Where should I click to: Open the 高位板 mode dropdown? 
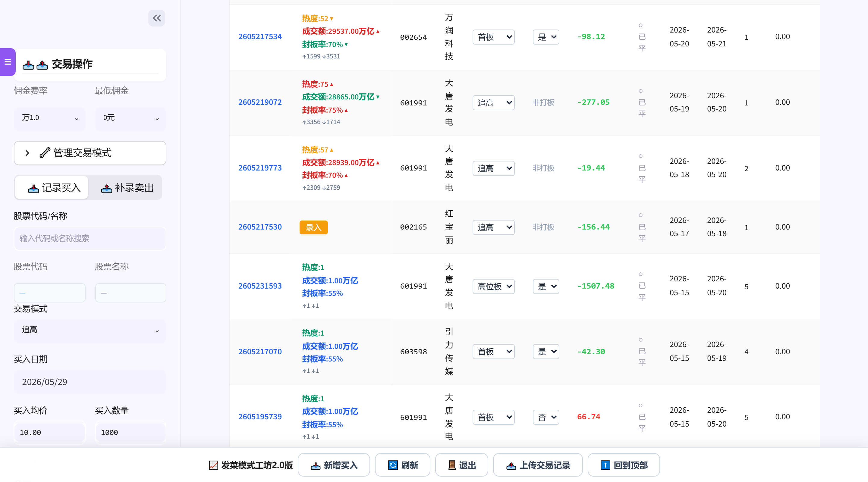(x=493, y=286)
